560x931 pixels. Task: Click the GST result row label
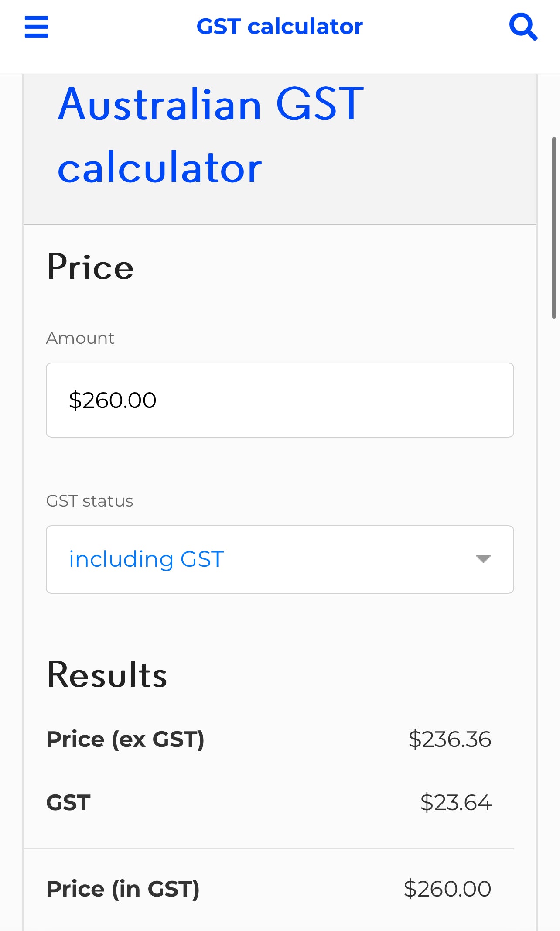point(68,803)
